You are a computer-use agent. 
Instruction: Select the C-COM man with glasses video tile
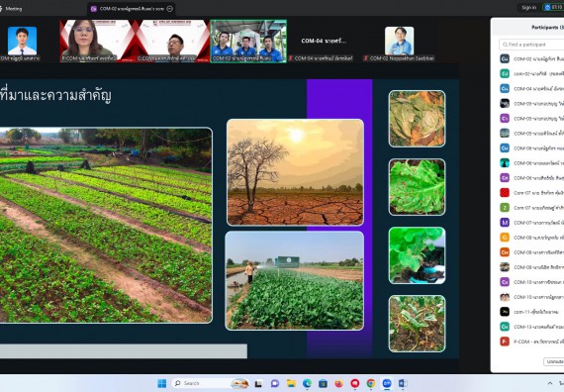pos(172,41)
